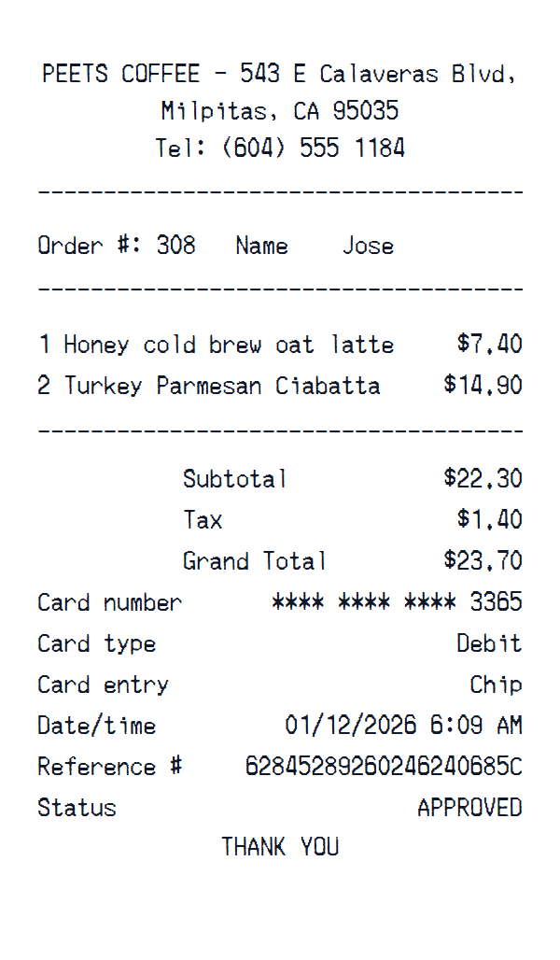Viewport: 560px width, 960px height.
Task: Click the customer name Jose
Action: (x=368, y=246)
